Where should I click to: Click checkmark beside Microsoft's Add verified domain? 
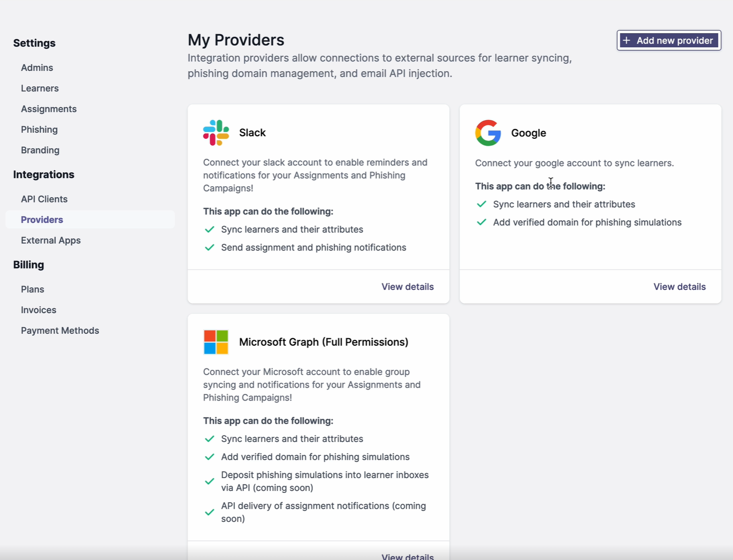pos(209,457)
